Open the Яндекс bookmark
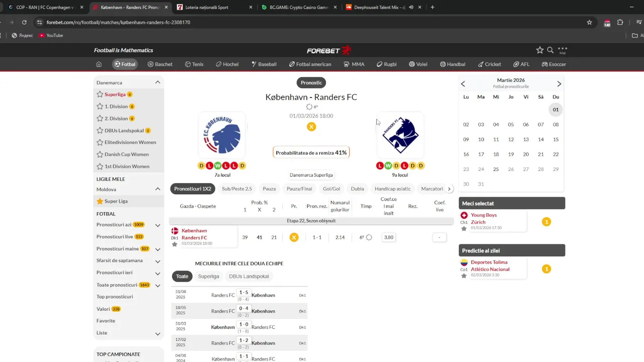This screenshot has height=362, width=644. (x=22, y=35)
